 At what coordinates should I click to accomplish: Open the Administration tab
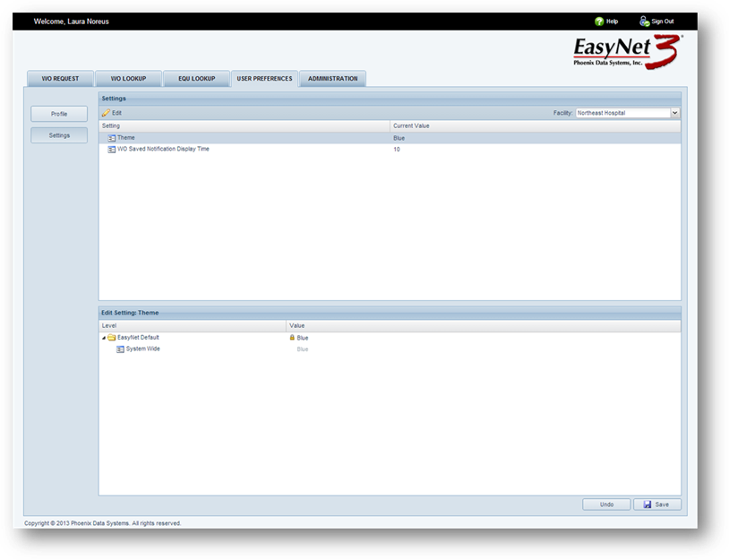(332, 79)
